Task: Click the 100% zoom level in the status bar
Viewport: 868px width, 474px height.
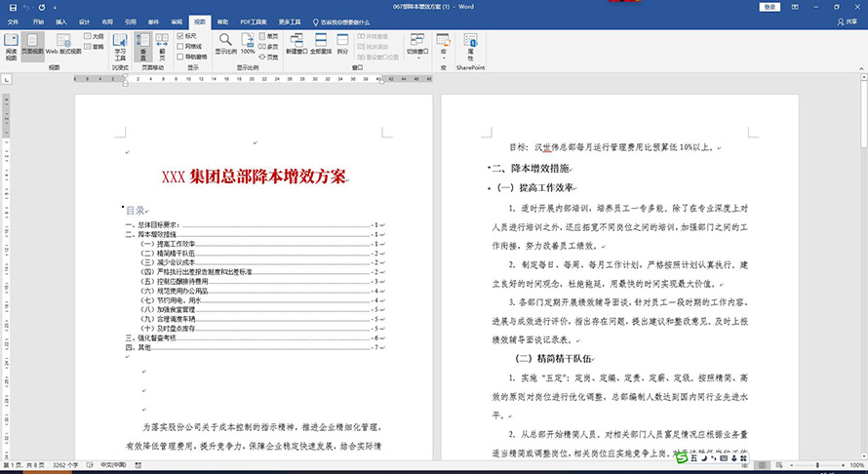Action: pos(856,465)
